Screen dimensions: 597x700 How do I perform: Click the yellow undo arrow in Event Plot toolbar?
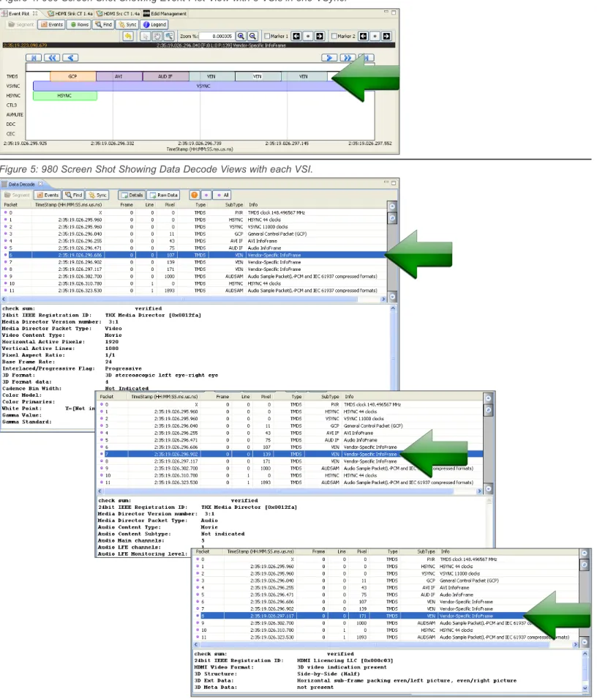coord(128,36)
